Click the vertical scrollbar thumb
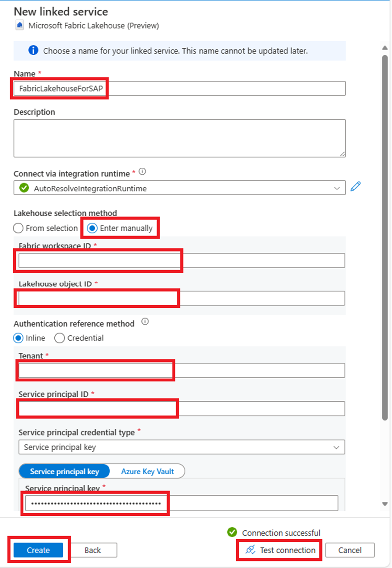Screen dimensions: 392x568 [384, 237]
